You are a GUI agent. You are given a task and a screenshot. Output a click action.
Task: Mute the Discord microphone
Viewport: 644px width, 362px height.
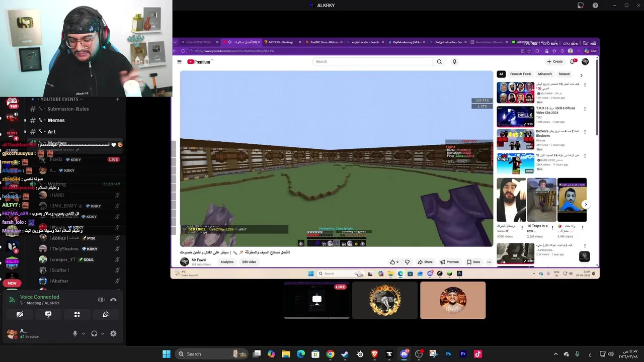pos(75,333)
